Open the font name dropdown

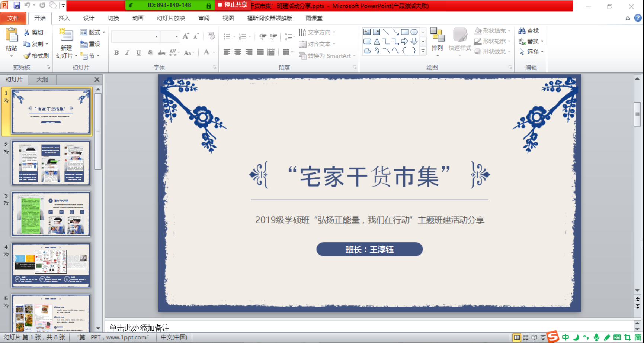(156, 36)
